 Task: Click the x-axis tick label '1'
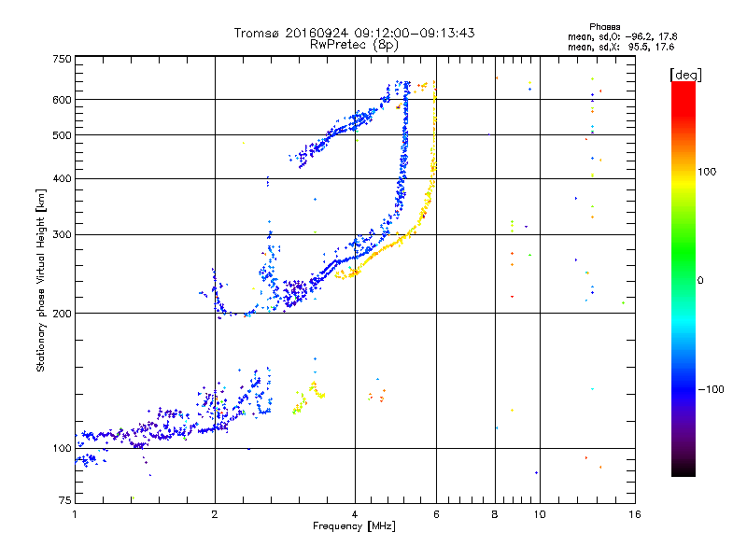pyautogui.click(x=75, y=514)
